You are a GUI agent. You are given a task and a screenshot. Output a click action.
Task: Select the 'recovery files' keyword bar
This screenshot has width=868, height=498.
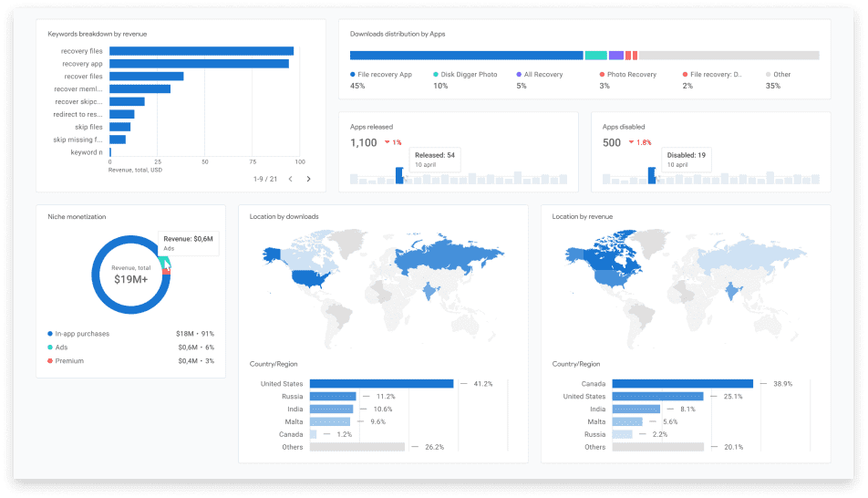pos(201,51)
